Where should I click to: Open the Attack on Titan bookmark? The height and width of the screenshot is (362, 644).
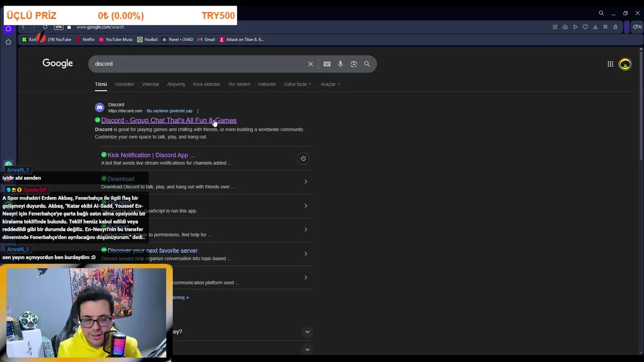(242, 39)
